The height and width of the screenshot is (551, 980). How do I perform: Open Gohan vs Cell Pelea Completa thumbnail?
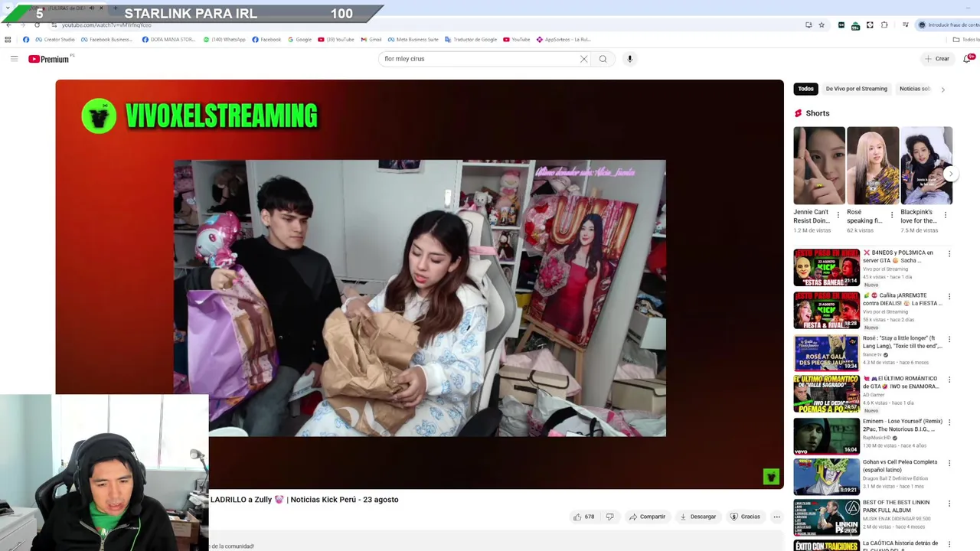827,477
